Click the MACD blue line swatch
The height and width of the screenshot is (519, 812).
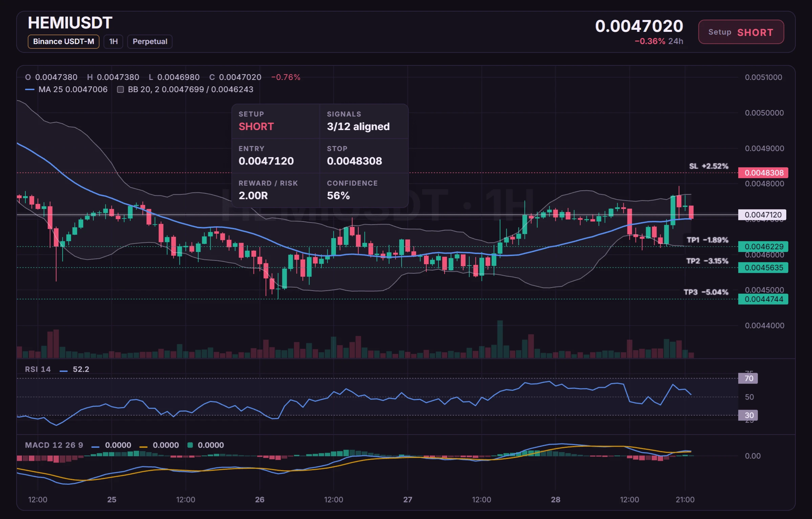point(95,447)
